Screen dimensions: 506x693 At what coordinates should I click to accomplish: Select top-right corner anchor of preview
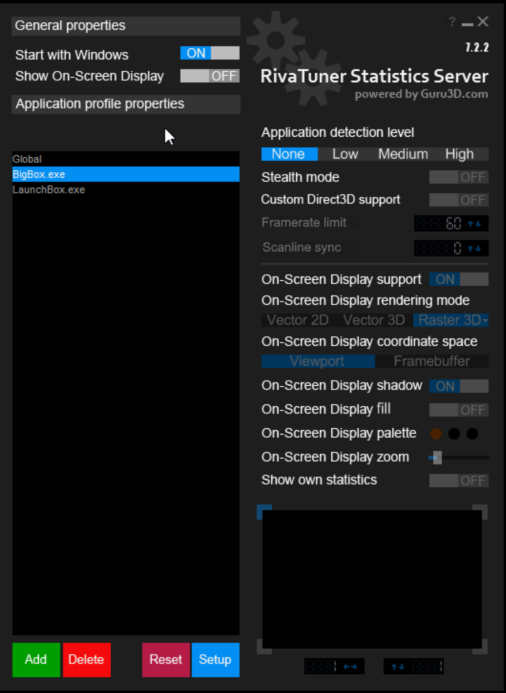[480, 512]
